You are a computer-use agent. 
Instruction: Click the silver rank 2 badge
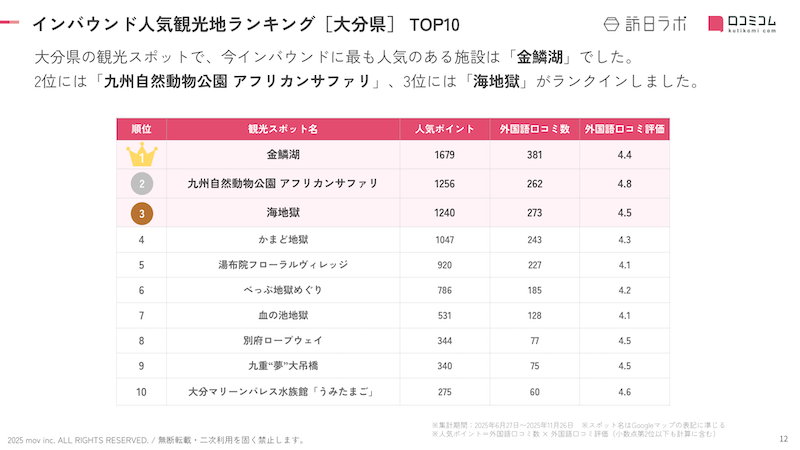pos(142,184)
